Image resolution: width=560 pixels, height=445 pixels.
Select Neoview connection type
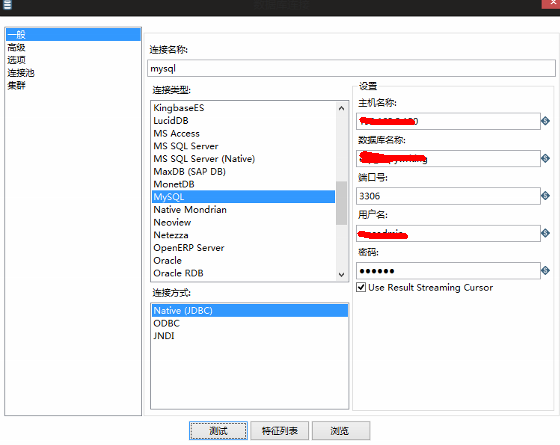tap(244, 222)
